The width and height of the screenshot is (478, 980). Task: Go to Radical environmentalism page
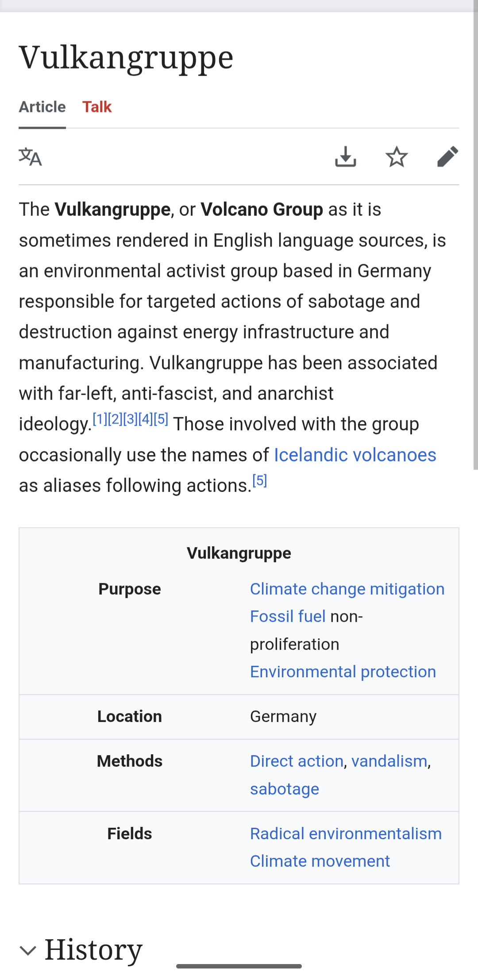346,834
